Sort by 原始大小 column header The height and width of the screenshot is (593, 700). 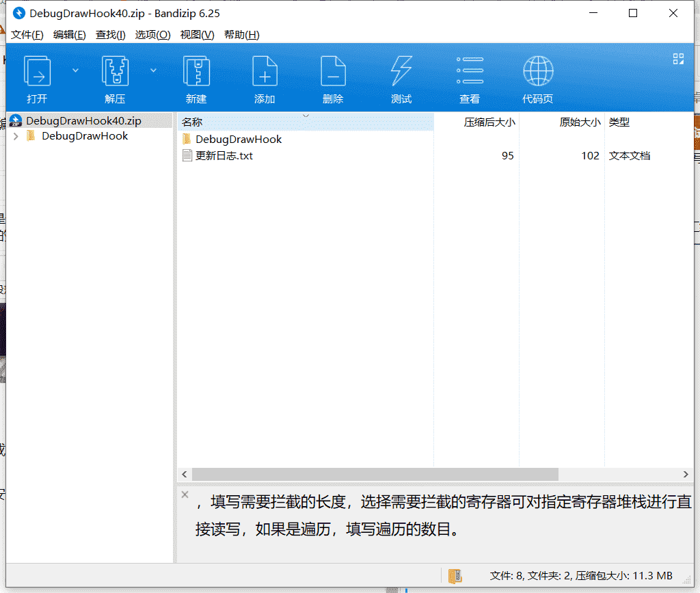point(562,122)
